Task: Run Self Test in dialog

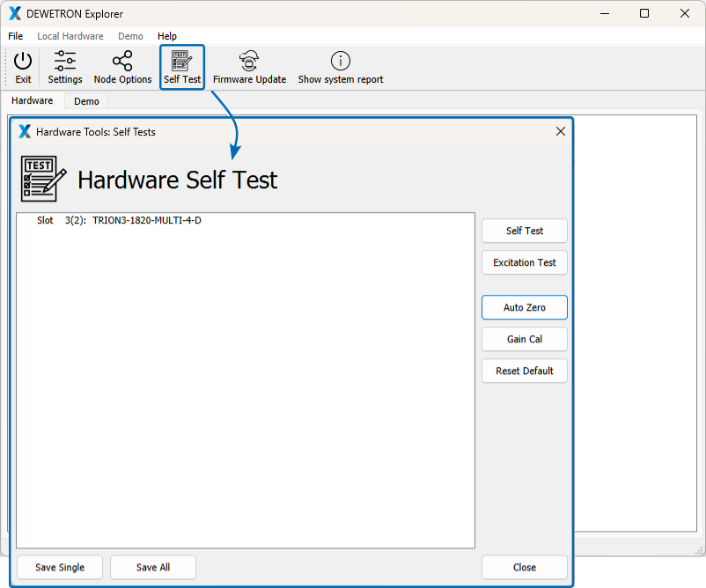Action: (x=525, y=231)
